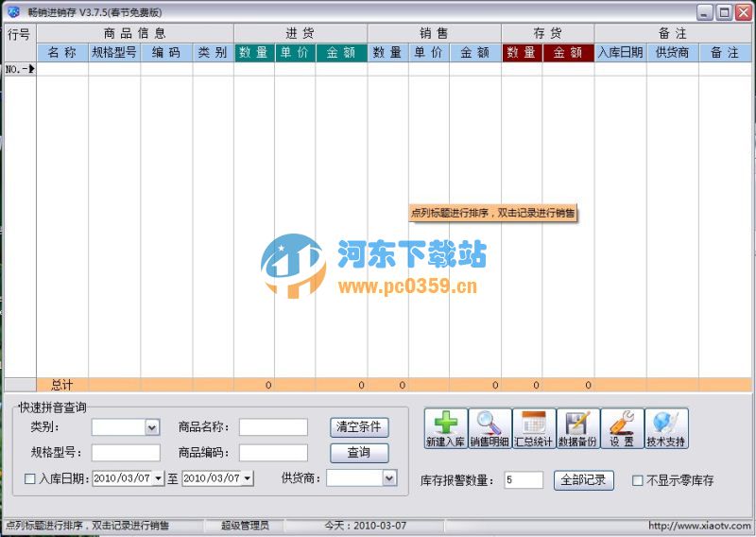Click 超级管理员 in status bar
756x537 pixels.
pos(245,526)
